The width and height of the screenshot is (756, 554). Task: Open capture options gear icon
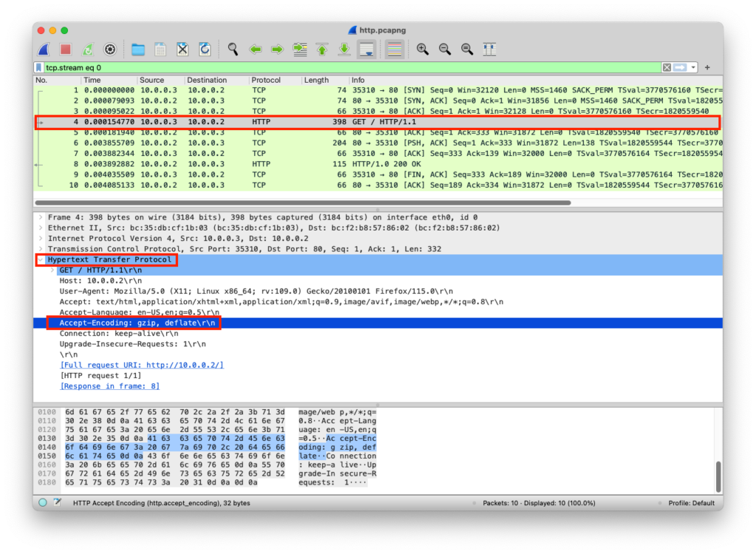110,49
